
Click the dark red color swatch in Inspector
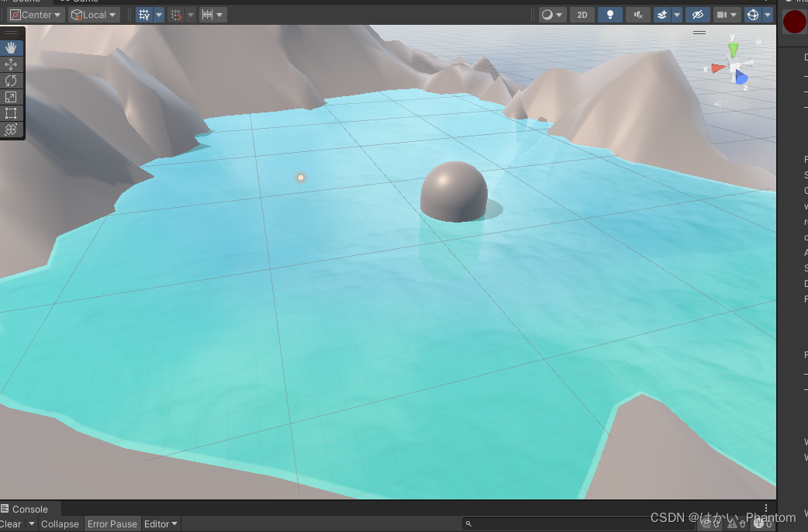(x=794, y=22)
